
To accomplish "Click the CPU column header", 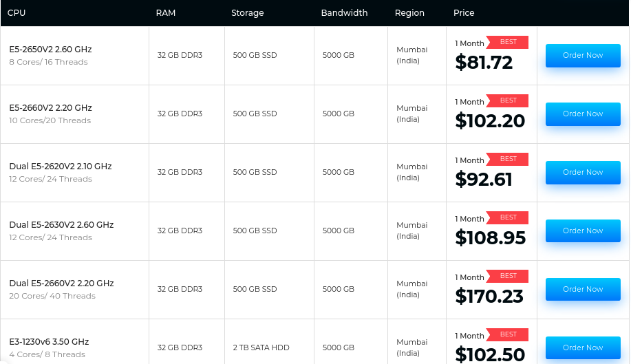I will (x=17, y=13).
